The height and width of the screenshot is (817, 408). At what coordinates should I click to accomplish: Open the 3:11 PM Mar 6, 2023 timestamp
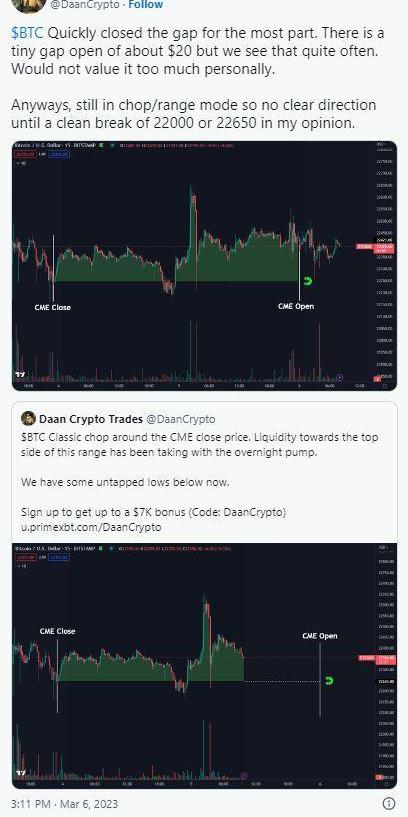(x=65, y=803)
